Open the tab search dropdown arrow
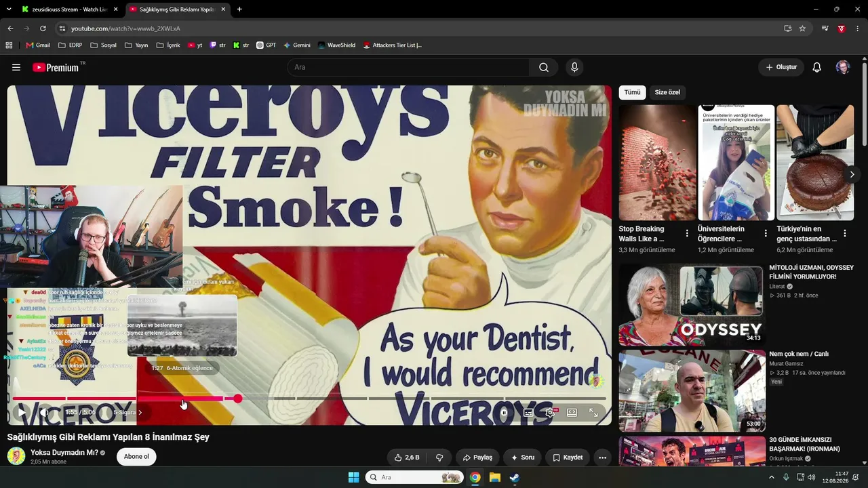 coord(8,9)
